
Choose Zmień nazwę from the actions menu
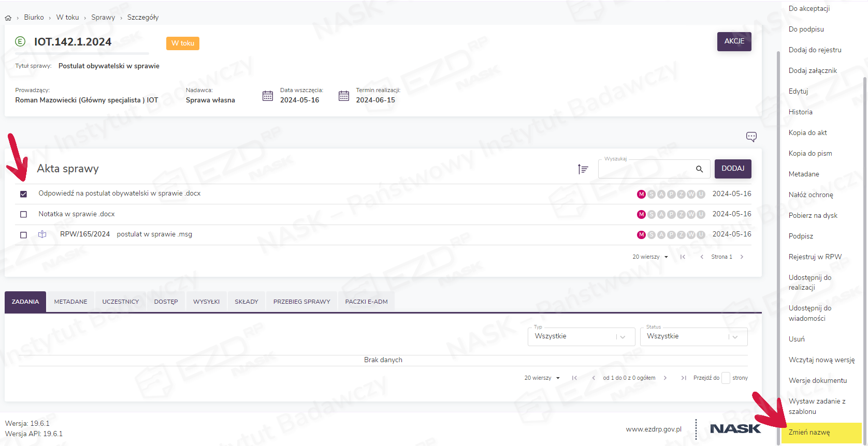809,433
